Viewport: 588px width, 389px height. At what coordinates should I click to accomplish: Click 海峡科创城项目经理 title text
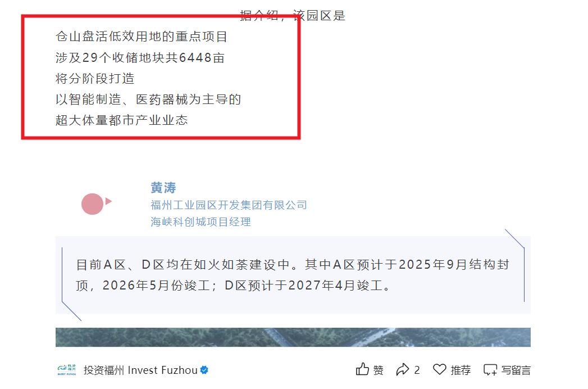click(x=200, y=222)
